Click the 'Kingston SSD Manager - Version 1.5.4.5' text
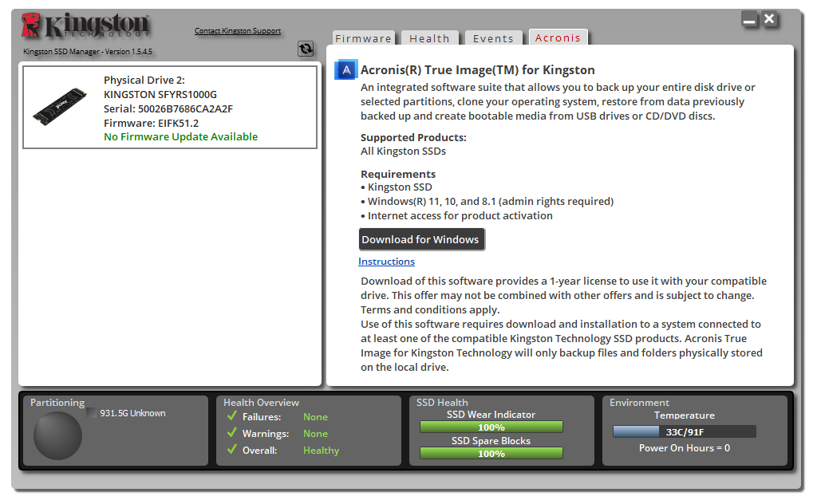The width and height of the screenshot is (817, 504). 88,52
